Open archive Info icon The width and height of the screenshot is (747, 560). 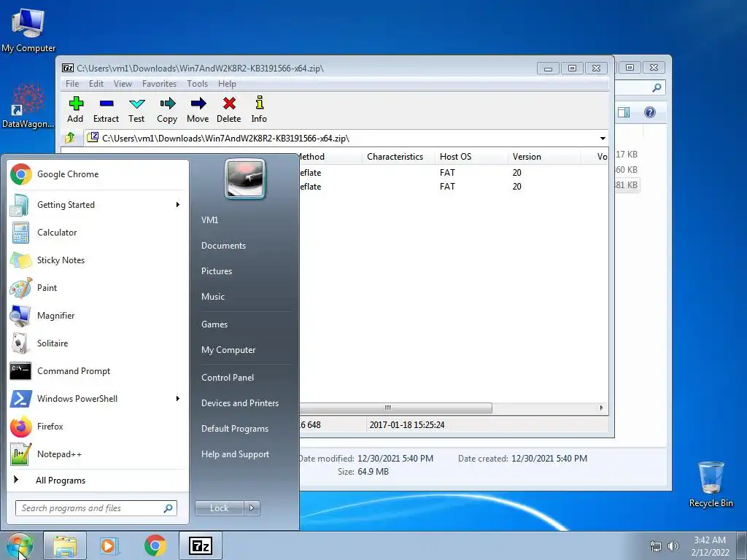(x=259, y=109)
